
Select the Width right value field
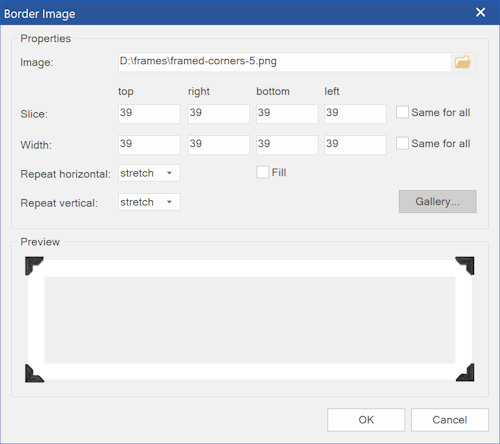tap(219, 145)
